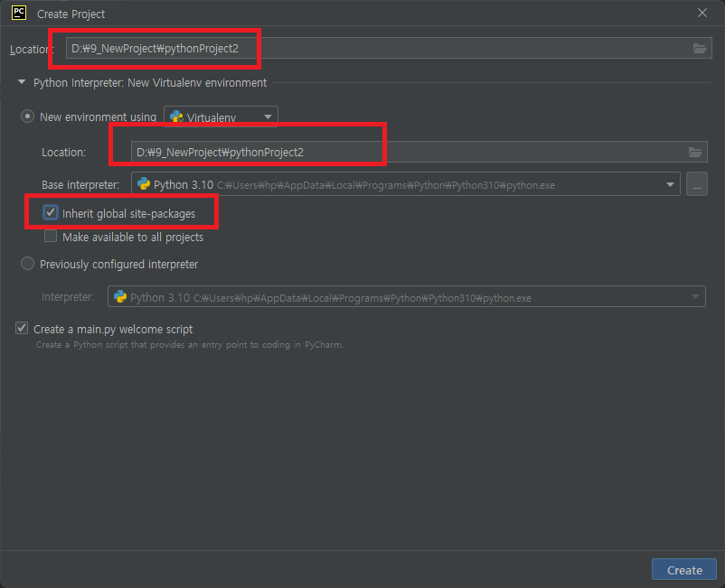Click the main.py entry point description text
The image size is (725, 588).
[x=190, y=345]
